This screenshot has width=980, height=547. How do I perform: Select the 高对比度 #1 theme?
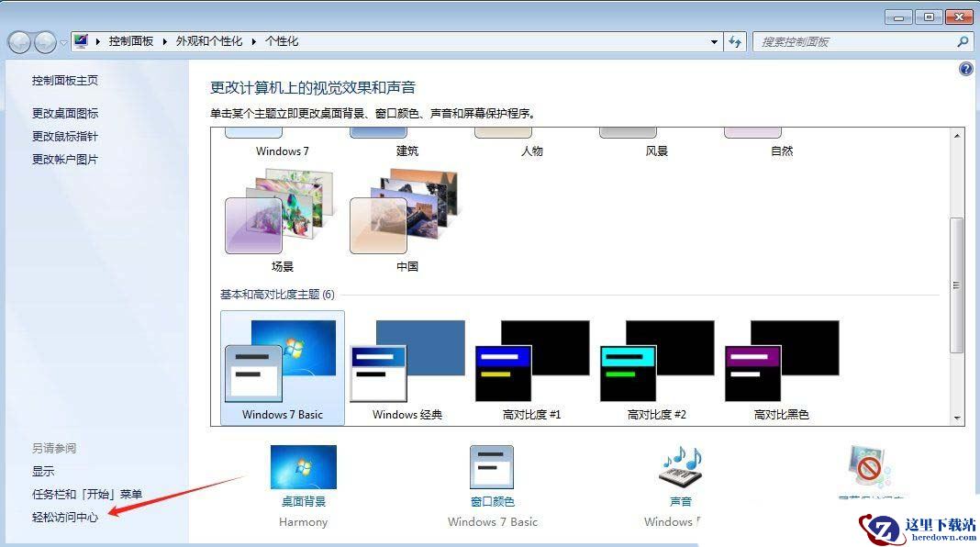[532, 369]
